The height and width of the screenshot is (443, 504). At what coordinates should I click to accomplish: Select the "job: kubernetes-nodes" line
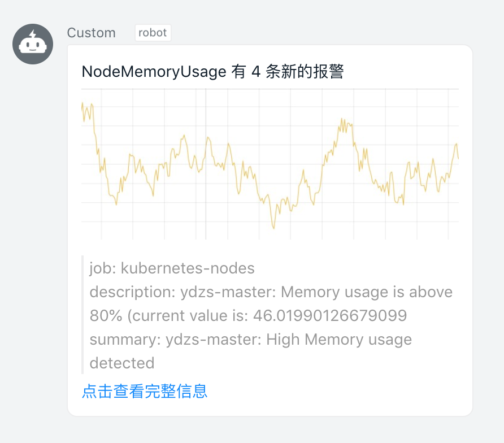172,268
